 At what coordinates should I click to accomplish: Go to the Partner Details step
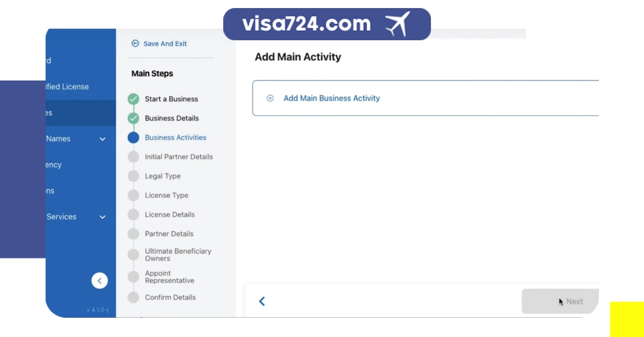click(169, 234)
